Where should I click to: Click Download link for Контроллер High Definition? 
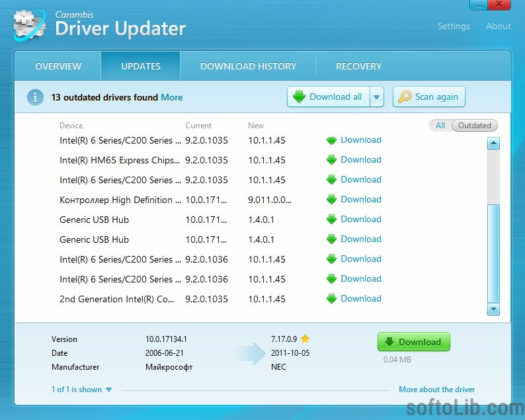point(361,199)
